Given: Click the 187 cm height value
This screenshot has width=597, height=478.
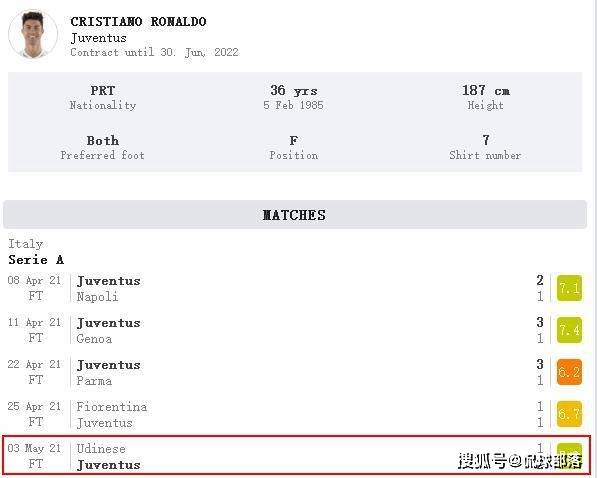Looking at the screenshot, I should (x=485, y=91).
